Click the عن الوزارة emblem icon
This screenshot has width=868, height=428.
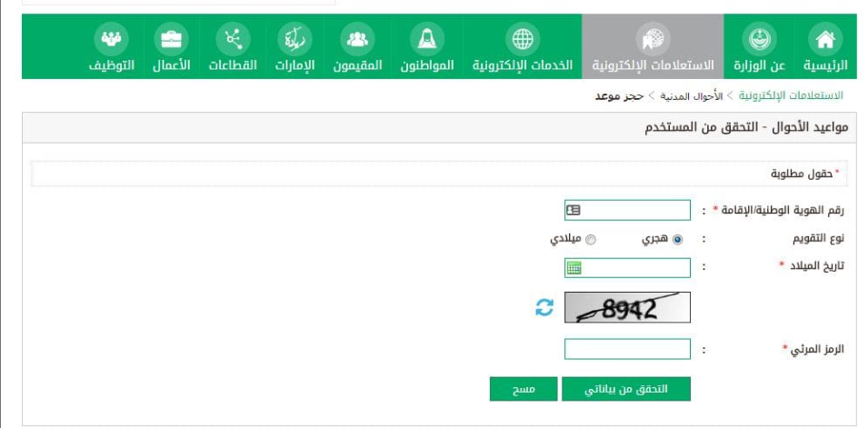pyautogui.click(x=759, y=39)
